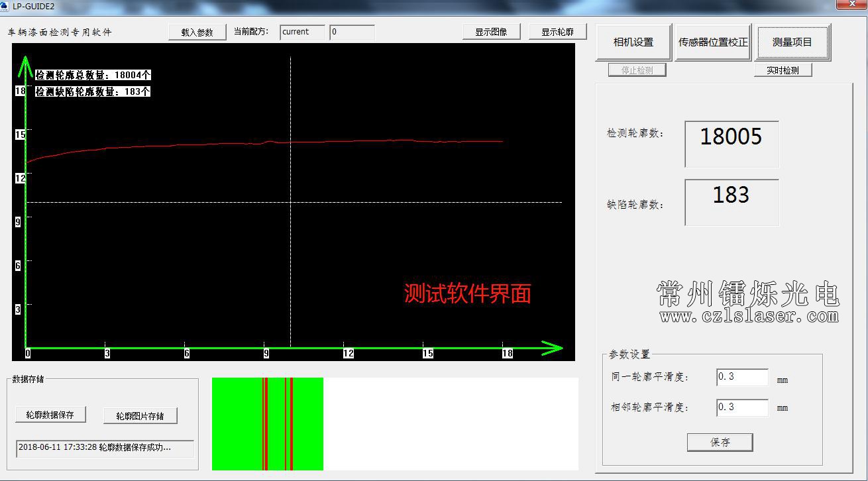This screenshot has width=868, height=481.
Task: Click the 缺陷轮廓数 counter showing 183
Action: coord(732,201)
